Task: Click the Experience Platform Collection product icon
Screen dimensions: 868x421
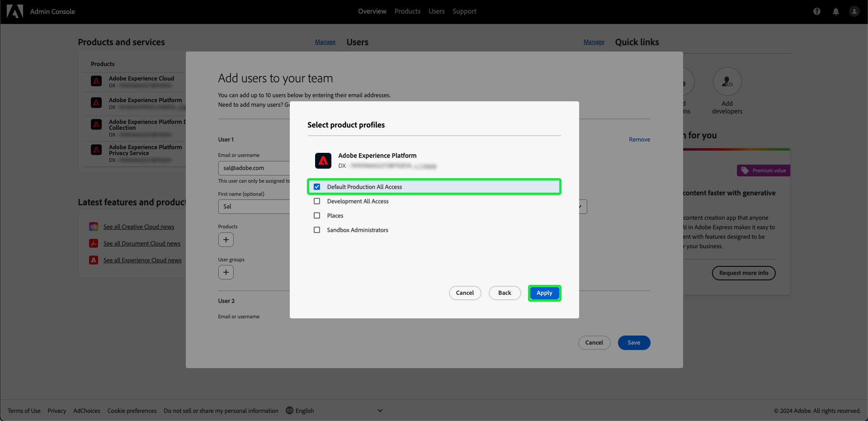Action: point(96,124)
